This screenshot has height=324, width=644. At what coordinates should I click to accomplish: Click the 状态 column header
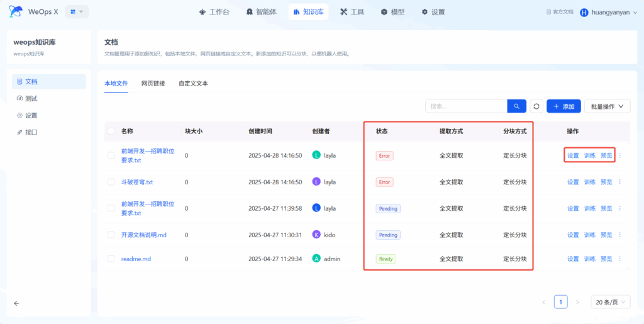[x=382, y=131]
